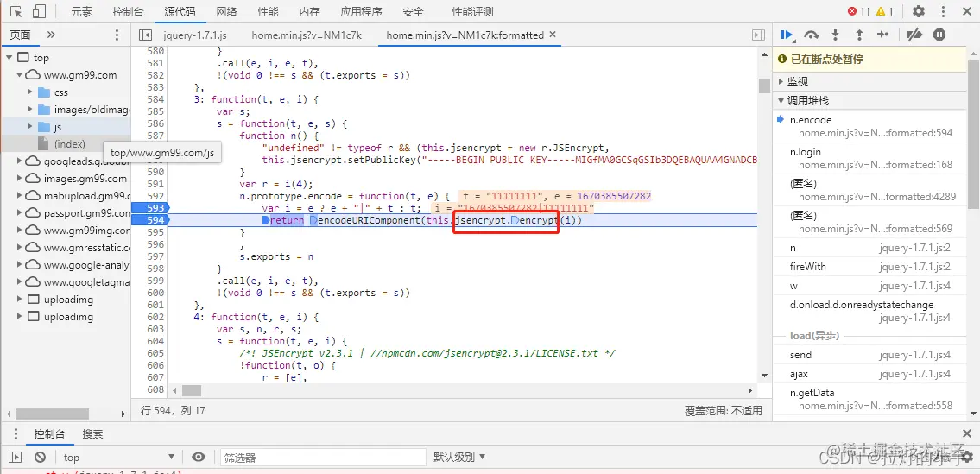Image resolution: width=980 pixels, height=474 pixels.
Task: Click the 覆盖范围 coverage status text
Action: pyautogui.click(x=723, y=411)
